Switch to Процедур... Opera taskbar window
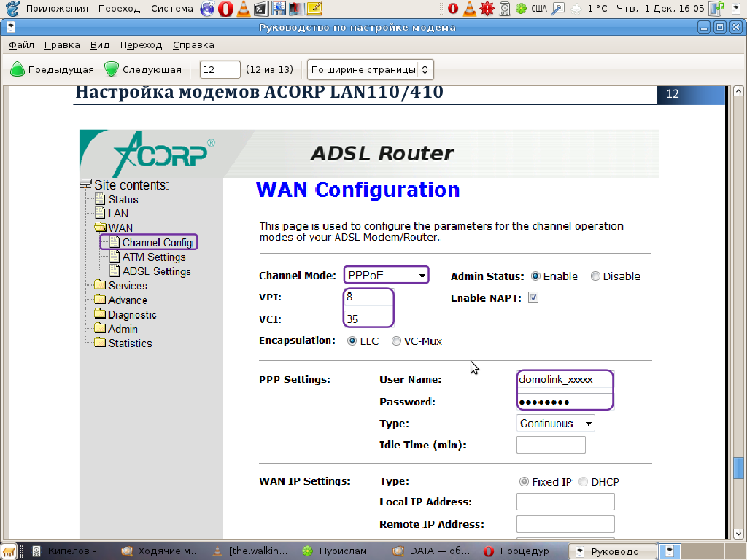The height and width of the screenshot is (560, 747). tap(522, 551)
